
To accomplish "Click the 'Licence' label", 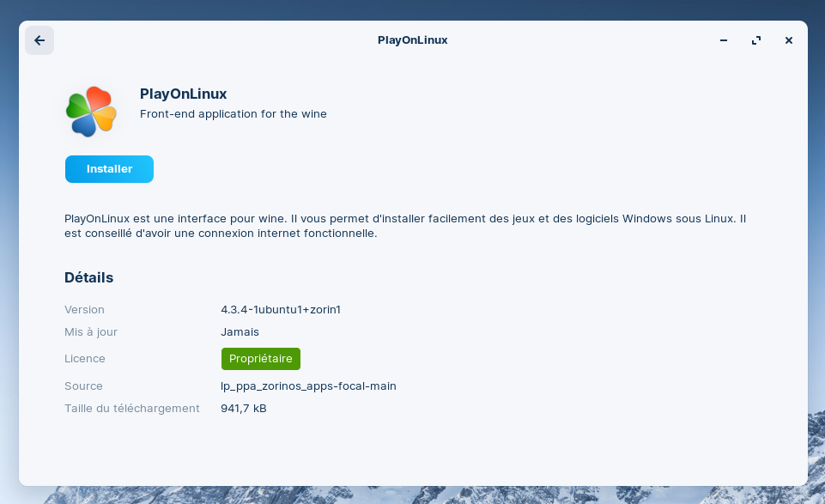I will point(85,359).
